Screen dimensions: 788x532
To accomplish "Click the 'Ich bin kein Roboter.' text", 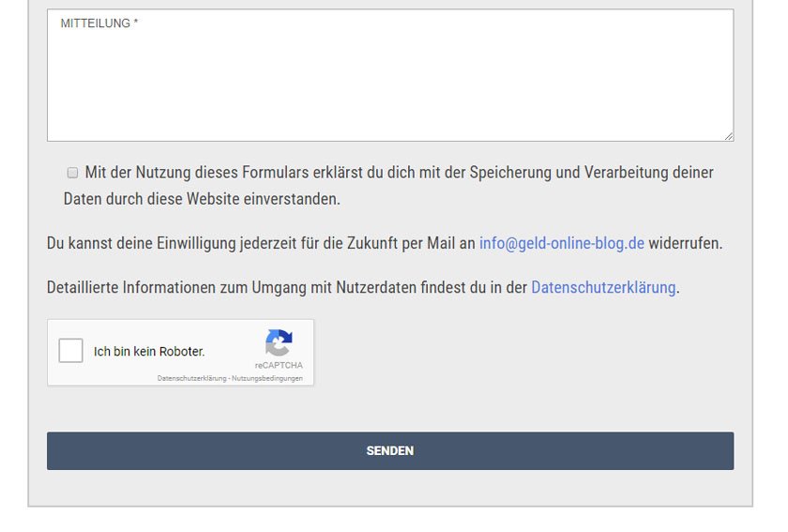I will (x=149, y=352).
